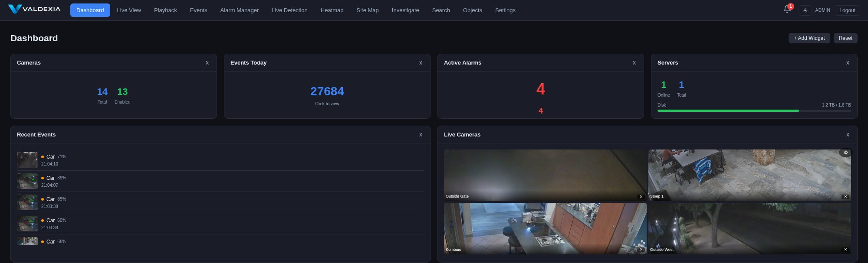Close the Active Alarms widget
Screen dimensions: 868x263
634,63
